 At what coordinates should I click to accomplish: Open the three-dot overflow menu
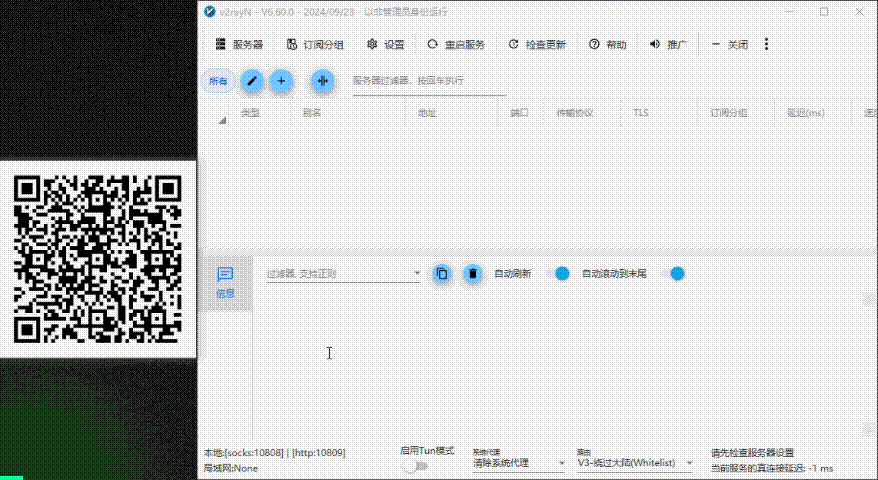[x=767, y=44]
